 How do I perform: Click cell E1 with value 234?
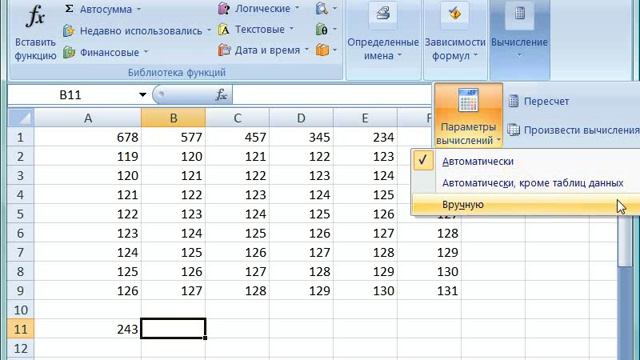tap(365, 137)
